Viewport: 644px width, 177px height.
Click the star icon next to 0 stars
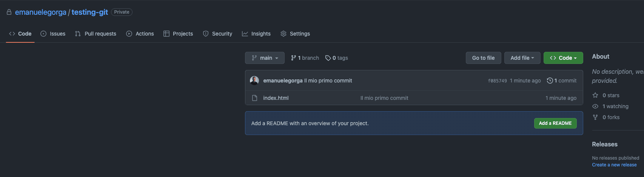(595, 95)
